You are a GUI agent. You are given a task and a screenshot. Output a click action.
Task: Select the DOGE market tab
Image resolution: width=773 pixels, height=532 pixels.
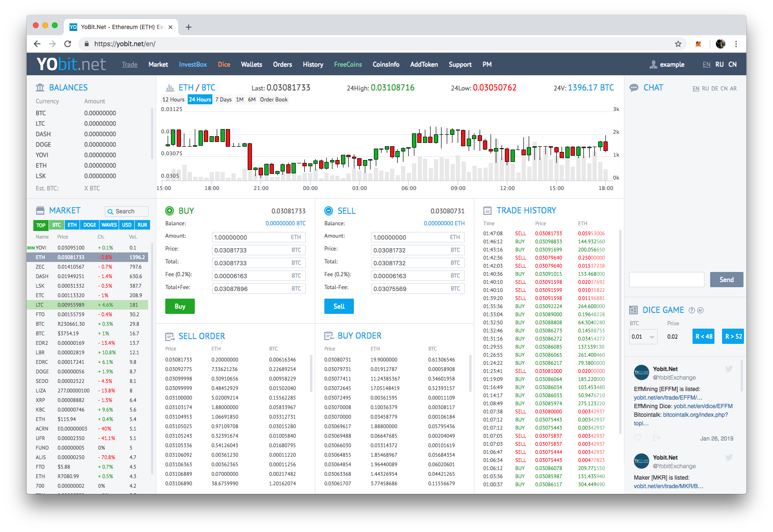coord(90,225)
